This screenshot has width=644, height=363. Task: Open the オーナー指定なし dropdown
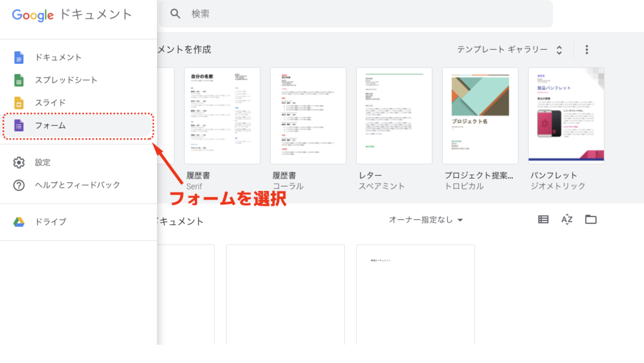[x=426, y=220]
